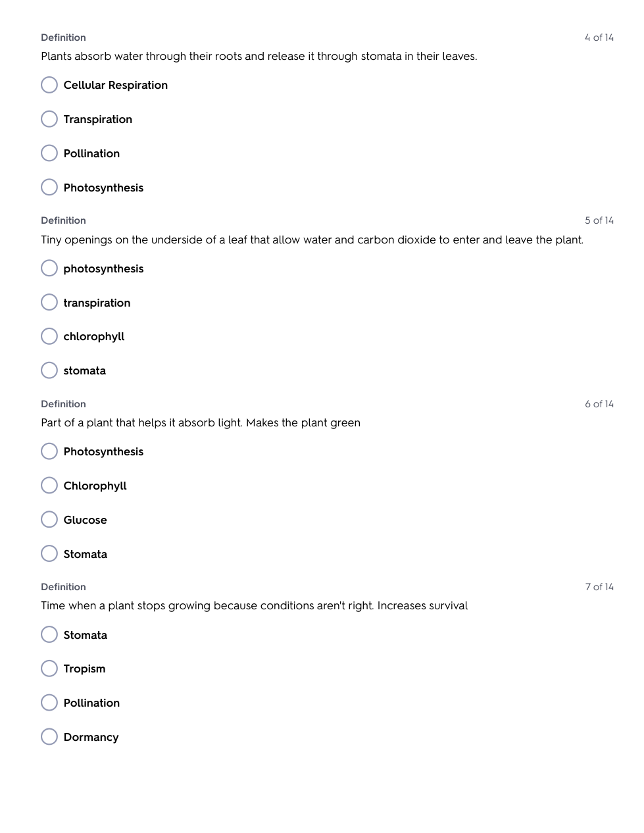This screenshot has width=644, height=833.
Task: Select Stomata in question 6 of 14
Action: pos(49,554)
